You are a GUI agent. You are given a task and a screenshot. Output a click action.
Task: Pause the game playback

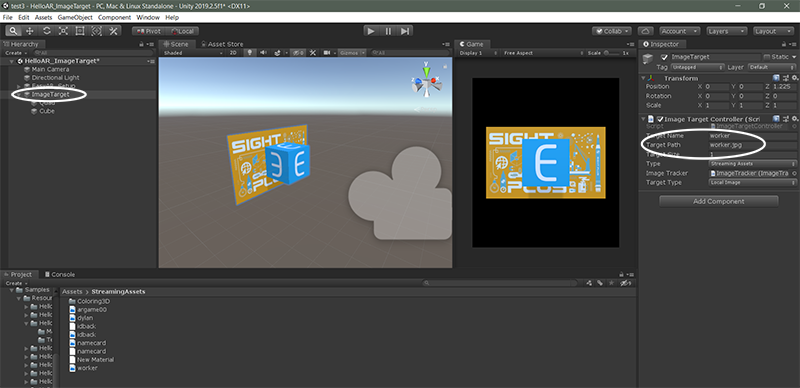tap(388, 31)
